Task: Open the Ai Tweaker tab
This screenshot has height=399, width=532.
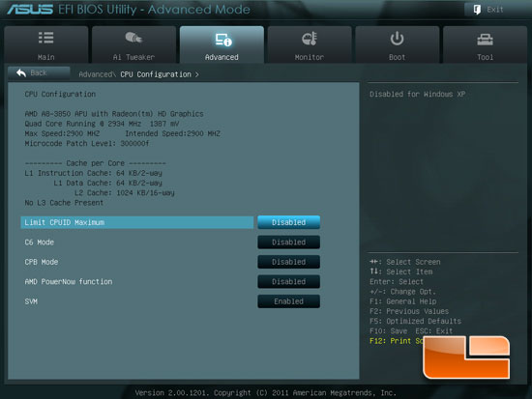Action: point(133,44)
